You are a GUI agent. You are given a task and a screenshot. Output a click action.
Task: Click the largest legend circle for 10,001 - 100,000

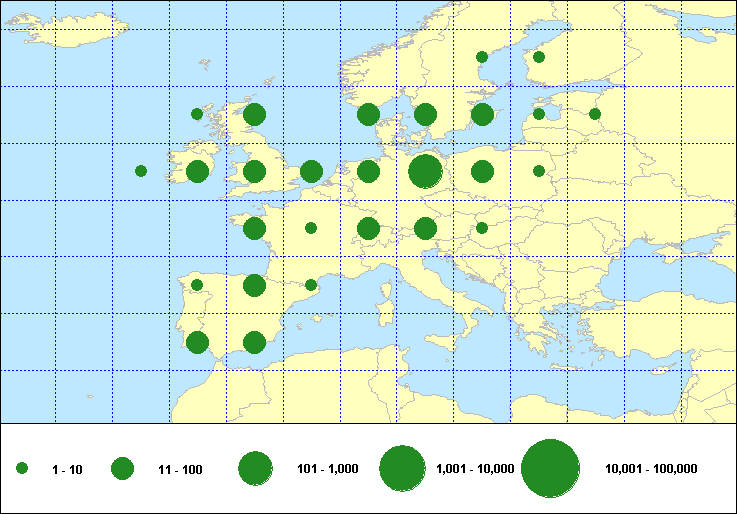(551, 468)
